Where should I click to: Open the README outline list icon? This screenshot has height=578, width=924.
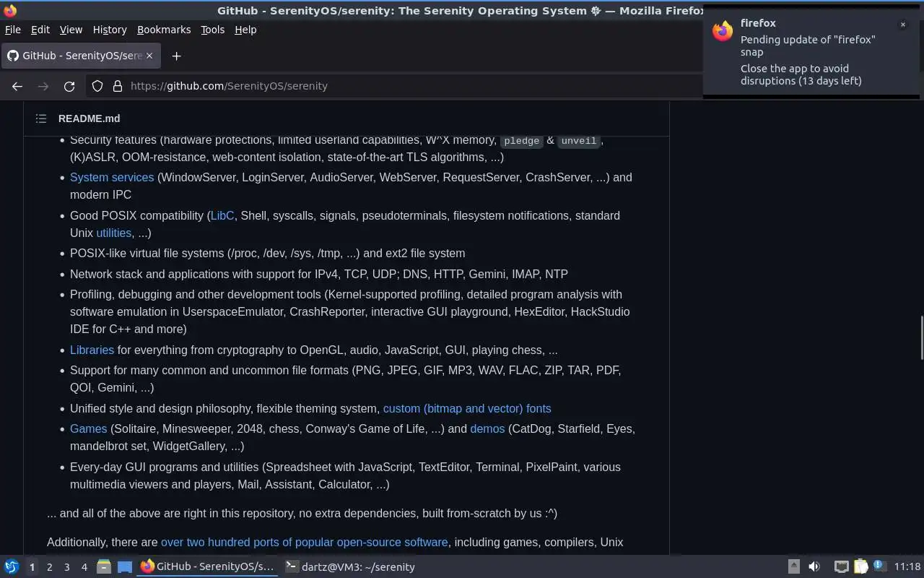(41, 118)
